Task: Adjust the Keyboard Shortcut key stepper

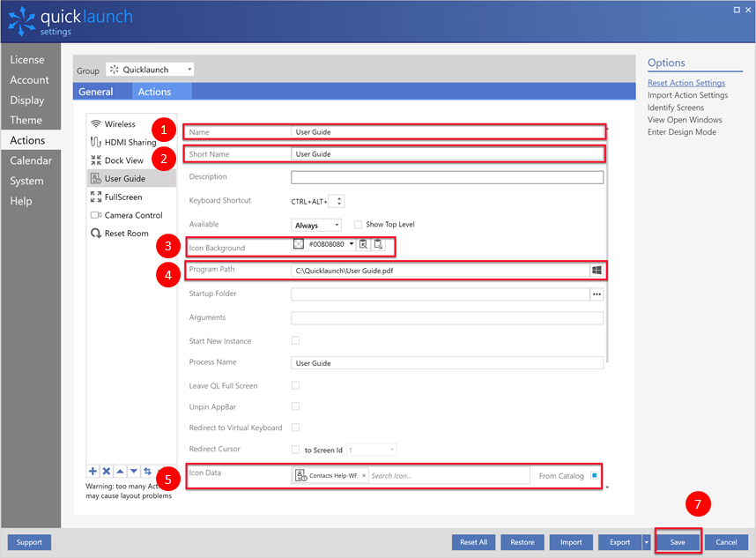Action: [339, 201]
